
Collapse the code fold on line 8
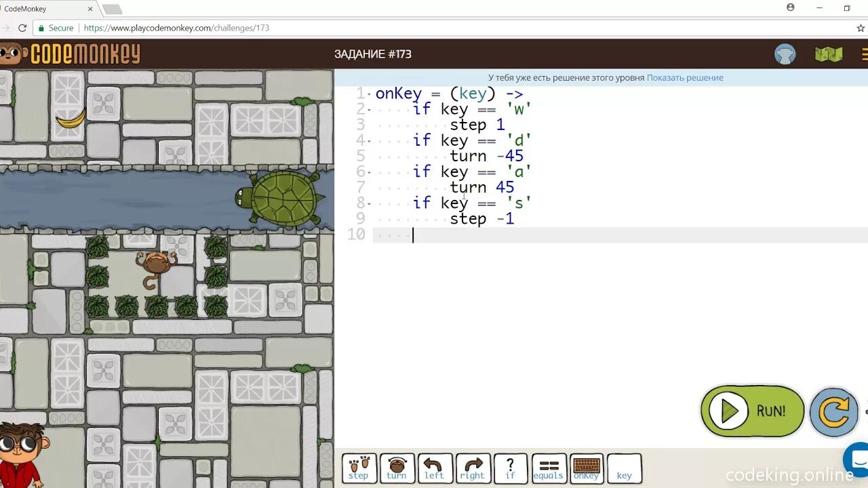pos(369,204)
